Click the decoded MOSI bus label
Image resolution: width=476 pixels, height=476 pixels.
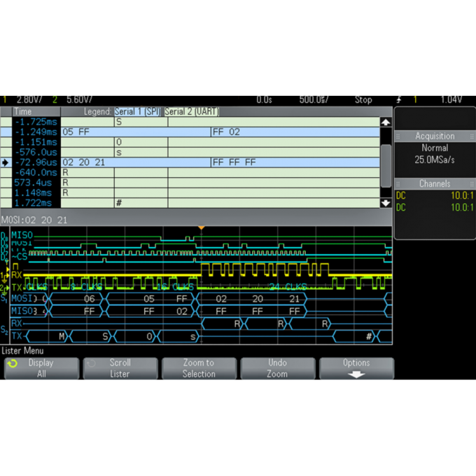pyautogui.click(x=21, y=299)
